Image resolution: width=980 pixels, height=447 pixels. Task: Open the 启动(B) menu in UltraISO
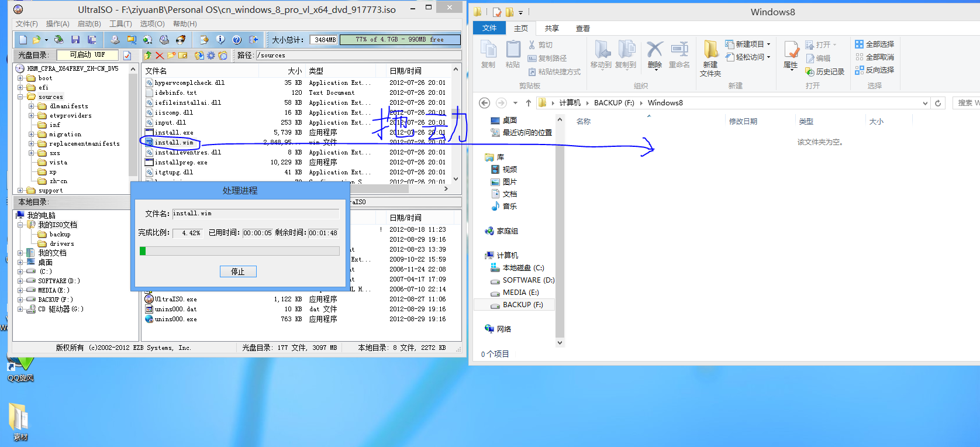pos(89,24)
